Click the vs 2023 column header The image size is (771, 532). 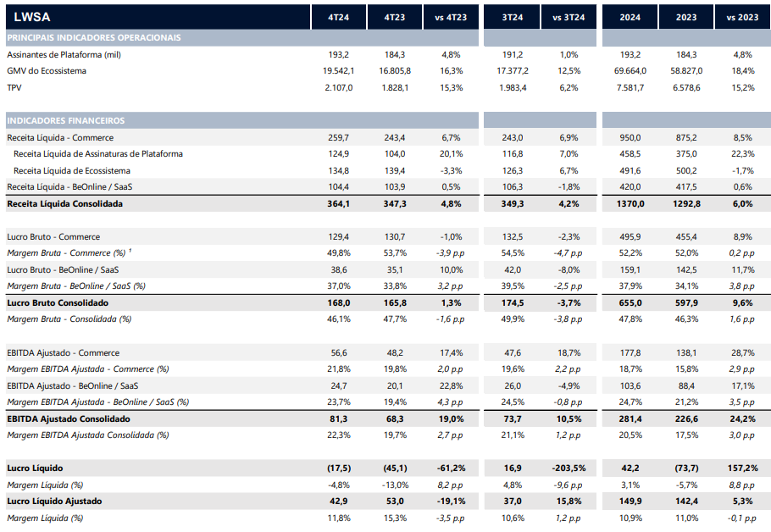742,17
